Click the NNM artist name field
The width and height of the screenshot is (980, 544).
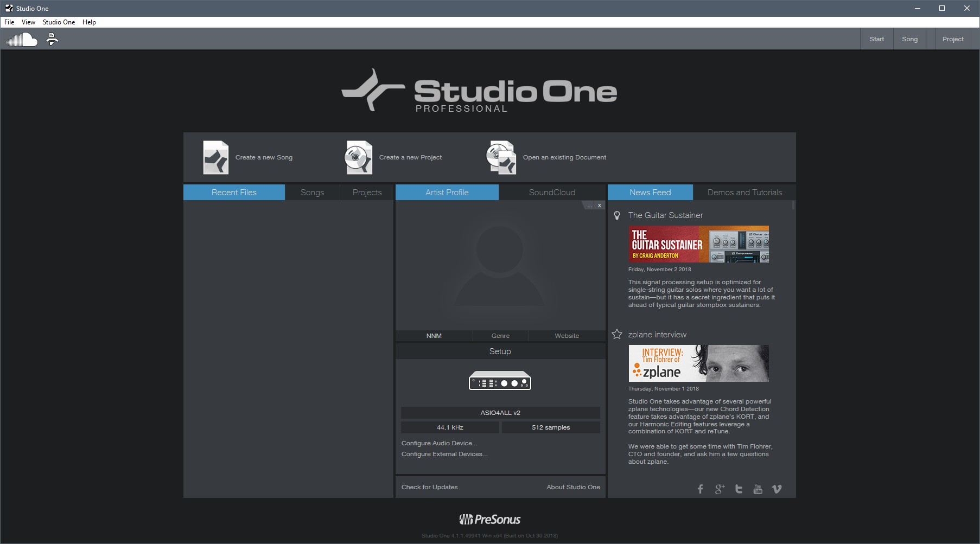coord(434,336)
